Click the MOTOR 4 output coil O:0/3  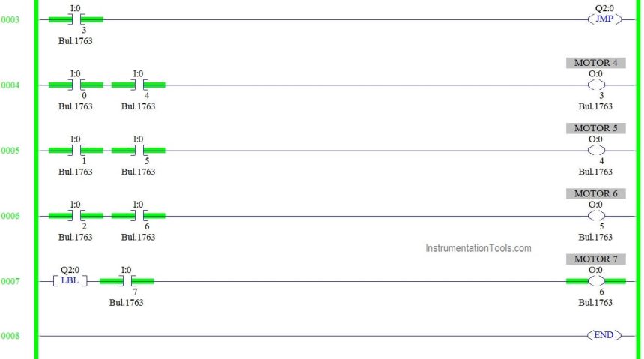[x=596, y=85]
